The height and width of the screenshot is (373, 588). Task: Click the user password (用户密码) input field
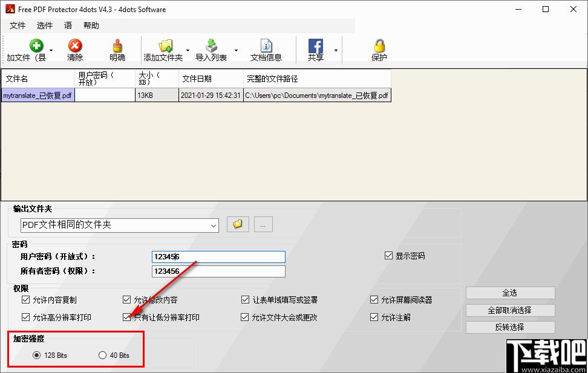(218, 257)
